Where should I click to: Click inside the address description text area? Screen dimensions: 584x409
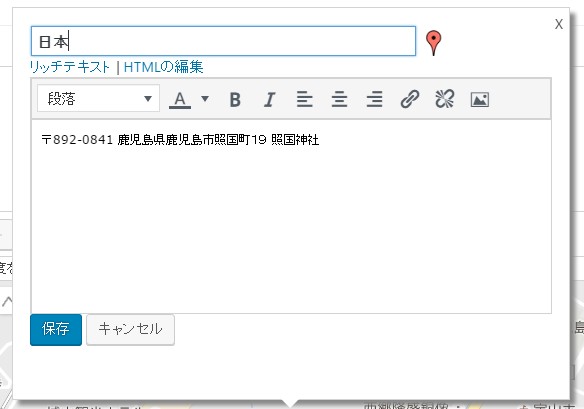[x=291, y=223]
